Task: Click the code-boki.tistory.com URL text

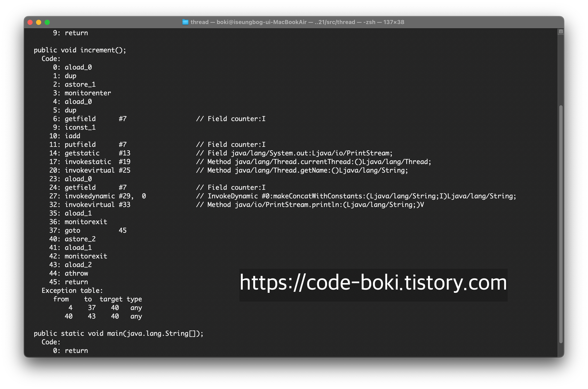Action: [x=373, y=282]
